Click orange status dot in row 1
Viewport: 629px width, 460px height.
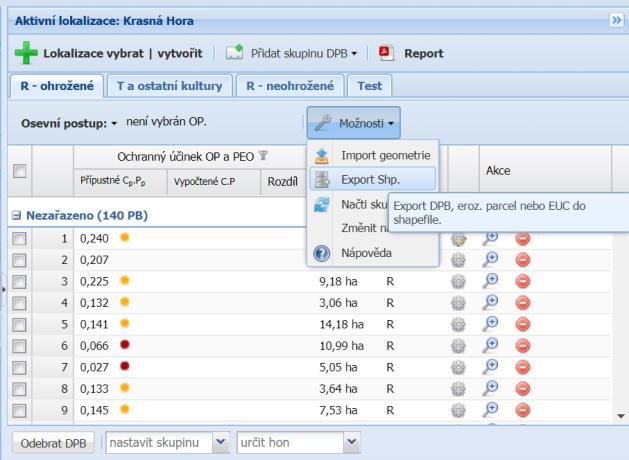click(x=125, y=237)
